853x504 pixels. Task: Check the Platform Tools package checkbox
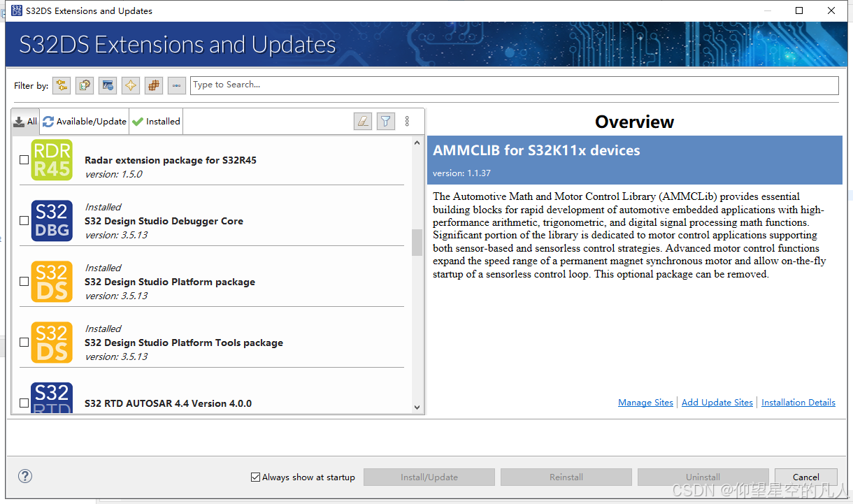tap(24, 343)
